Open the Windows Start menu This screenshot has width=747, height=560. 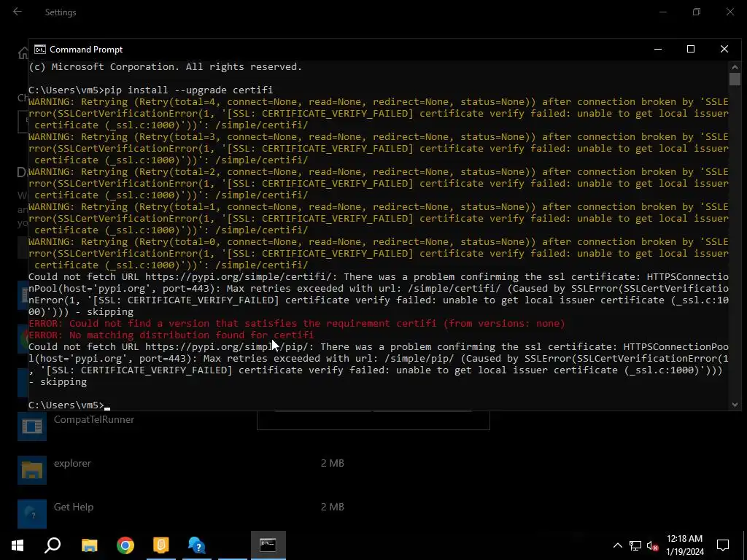18,545
